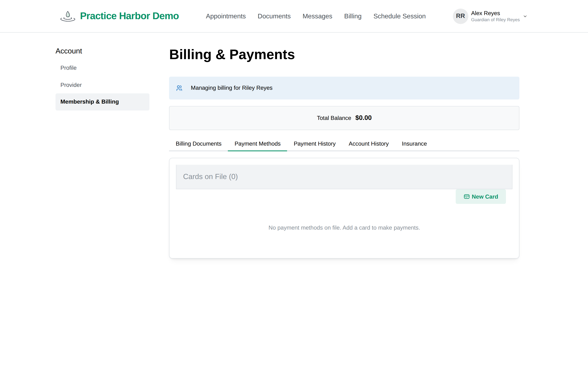Select the Payment Methods tab
The width and height of the screenshot is (588, 367).
pyautogui.click(x=257, y=144)
